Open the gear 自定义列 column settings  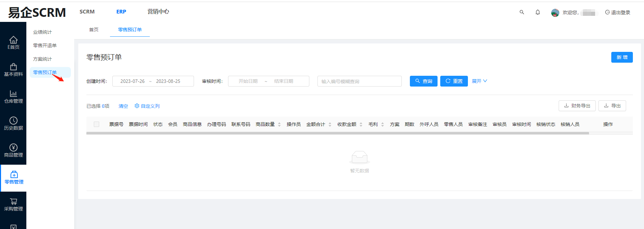[147, 106]
